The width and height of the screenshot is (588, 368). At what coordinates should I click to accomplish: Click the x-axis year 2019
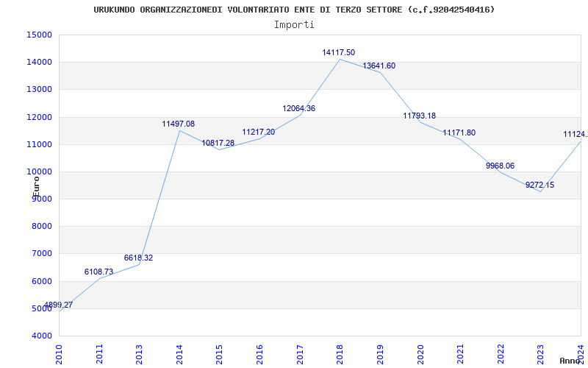(x=380, y=354)
